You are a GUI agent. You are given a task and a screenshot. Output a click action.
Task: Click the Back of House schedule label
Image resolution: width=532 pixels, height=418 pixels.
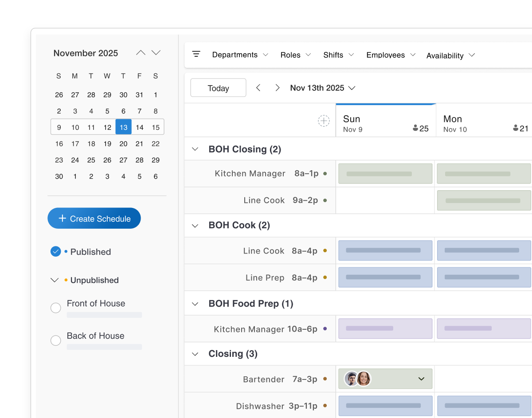(x=96, y=336)
